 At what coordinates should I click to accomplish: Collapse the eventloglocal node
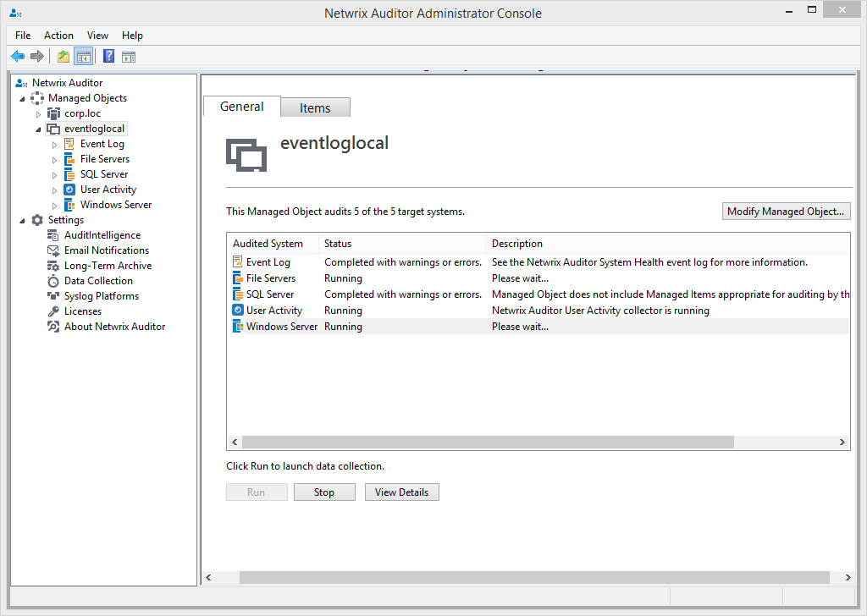click(x=37, y=128)
